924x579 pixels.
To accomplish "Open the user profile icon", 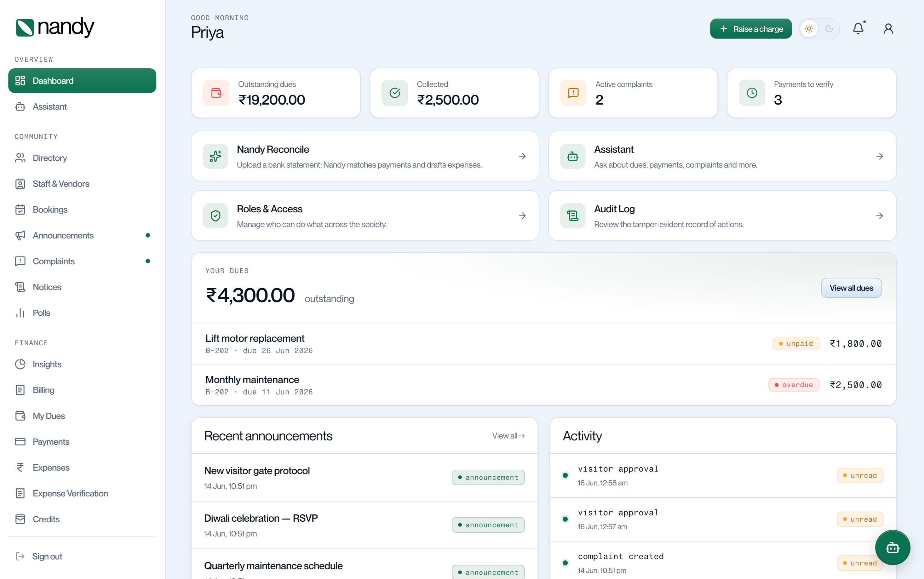I will (888, 29).
